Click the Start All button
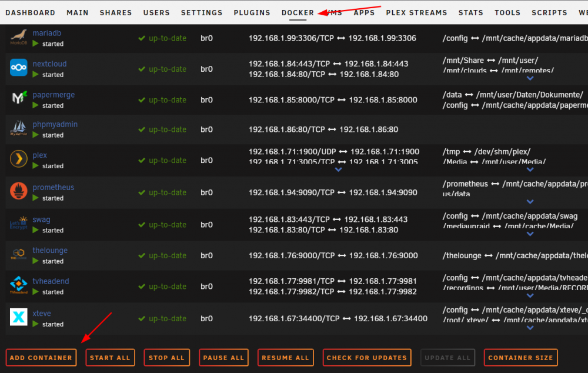Image resolution: width=588 pixels, height=373 pixels. (110, 358)
